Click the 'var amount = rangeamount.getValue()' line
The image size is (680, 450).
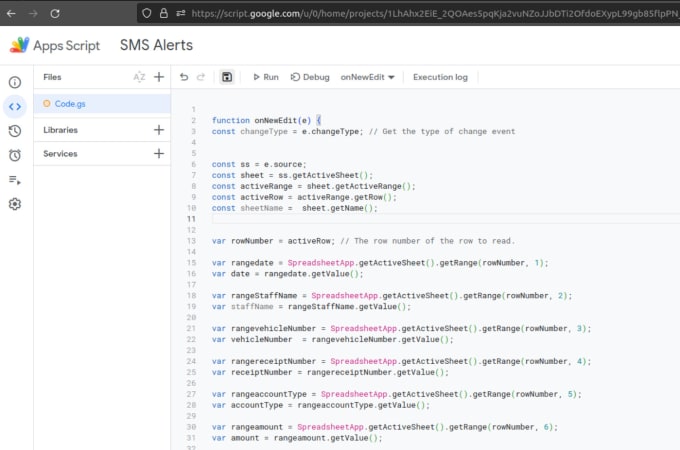297,438
